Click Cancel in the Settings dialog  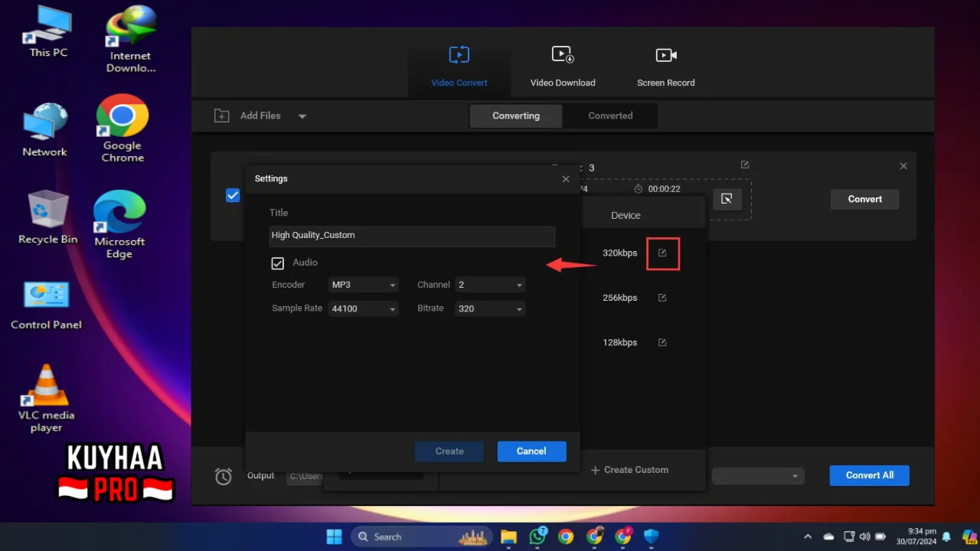pyautogui.click(x=531, y=452)
